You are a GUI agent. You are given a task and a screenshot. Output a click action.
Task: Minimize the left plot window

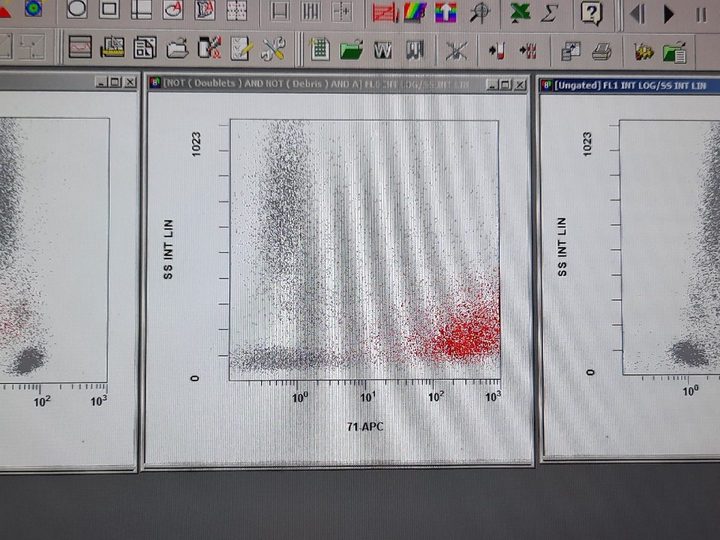(101, 82)
